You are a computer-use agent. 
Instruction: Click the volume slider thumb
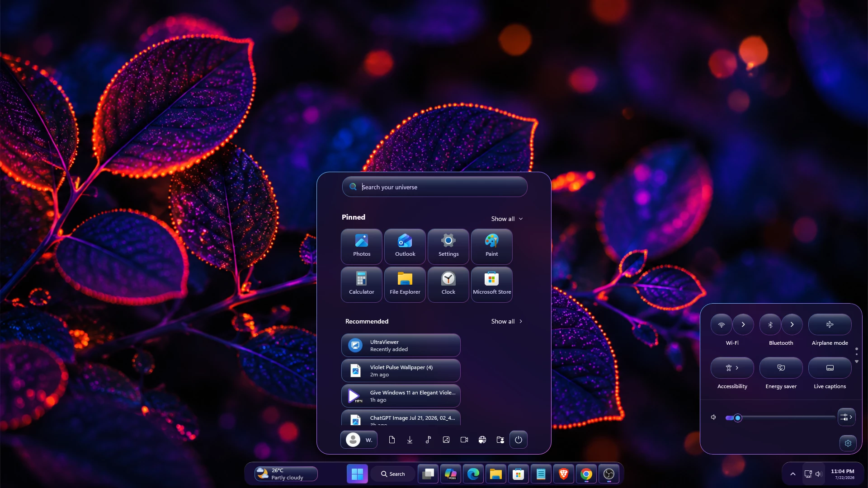point(738,418)
